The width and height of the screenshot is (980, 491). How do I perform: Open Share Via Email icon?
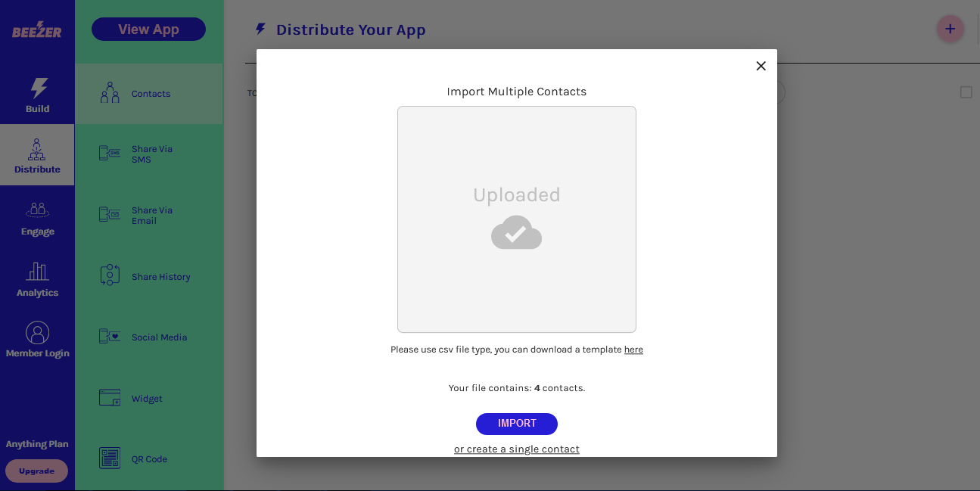(110, 215)
